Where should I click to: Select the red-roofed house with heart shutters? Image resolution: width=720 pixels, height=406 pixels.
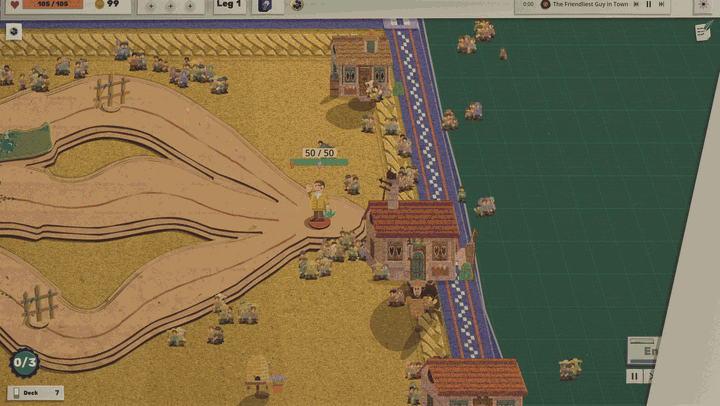click(x=413, y=239)
